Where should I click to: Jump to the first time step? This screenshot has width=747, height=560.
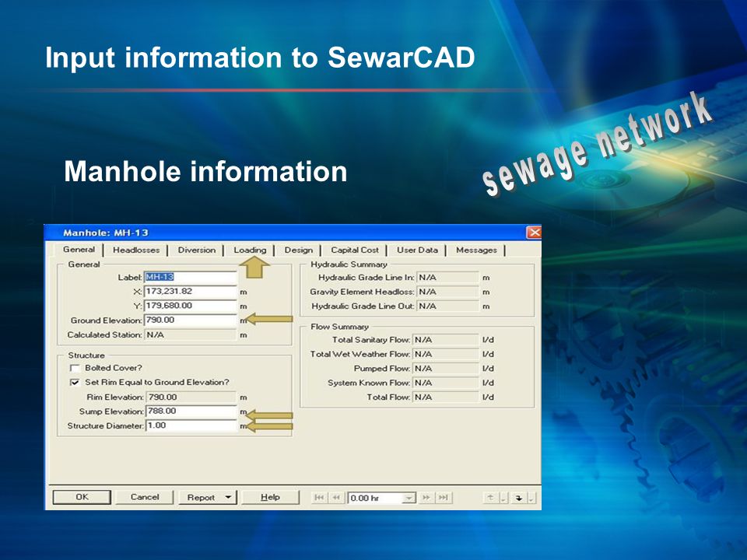click(x=319, y=498)
